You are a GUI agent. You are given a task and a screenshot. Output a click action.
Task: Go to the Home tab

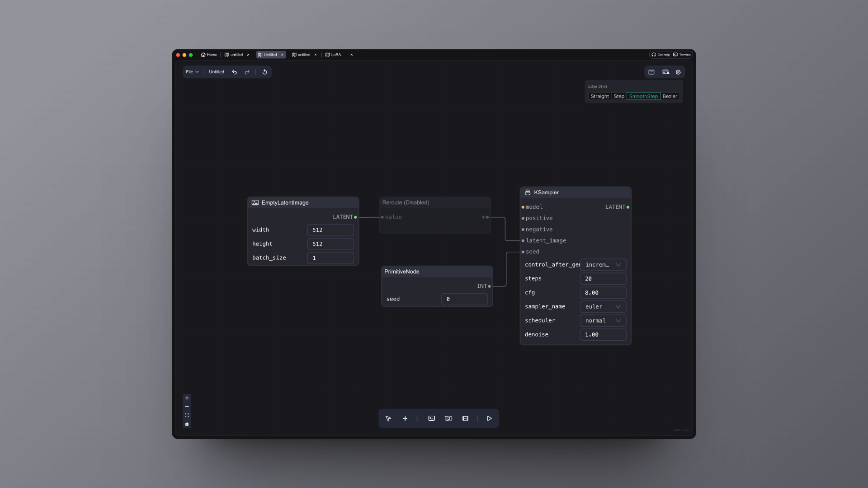coord(209,55)
